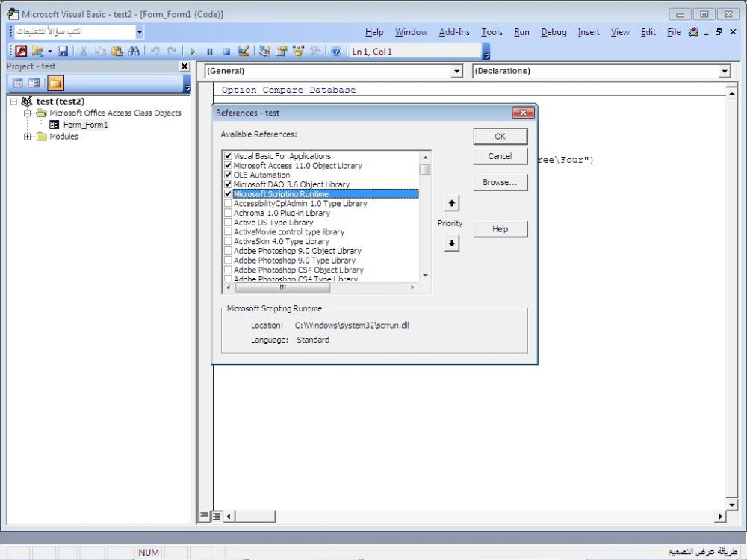Image resolution: width=747 pixels, height=560 pixels.
Task: Uncheck Microsoft DAO 3.6 Object Library
Action: click(x=228, y=184)
